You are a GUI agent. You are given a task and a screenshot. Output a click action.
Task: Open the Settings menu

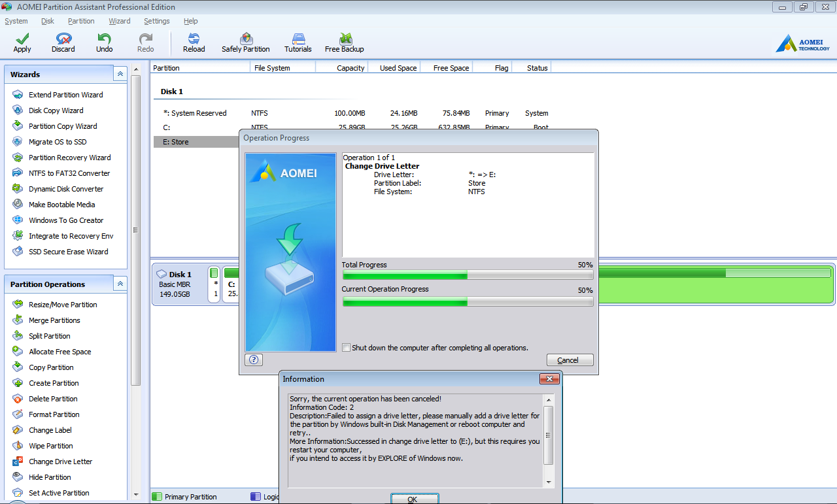(157, 21)
